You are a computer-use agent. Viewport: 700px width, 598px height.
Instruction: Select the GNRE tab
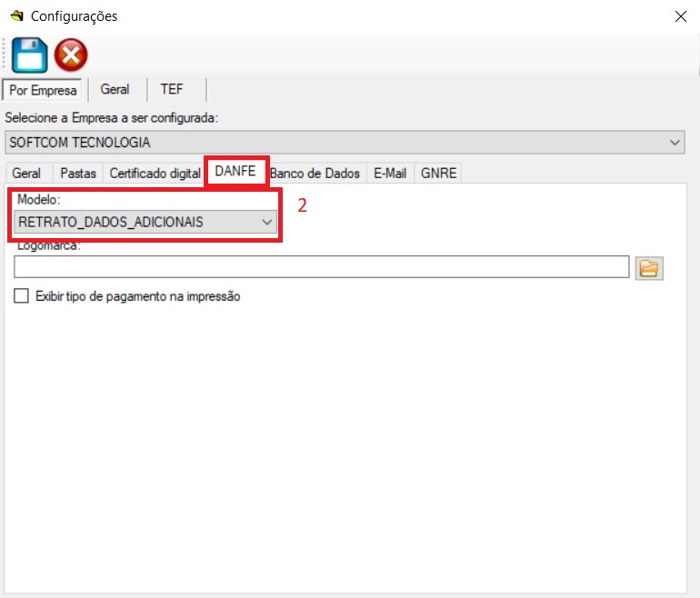pyautogui.click(x=438, y=173)
